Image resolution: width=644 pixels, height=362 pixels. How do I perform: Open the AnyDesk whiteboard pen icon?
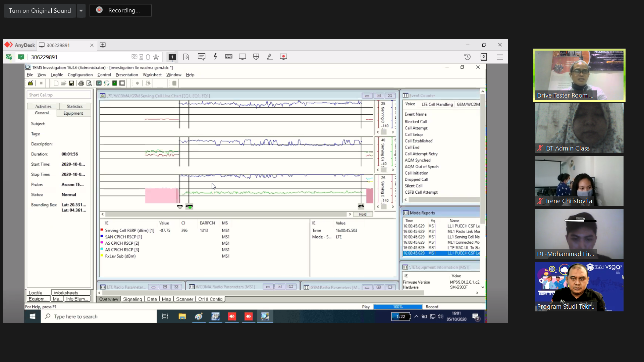(x=270, y=57)
